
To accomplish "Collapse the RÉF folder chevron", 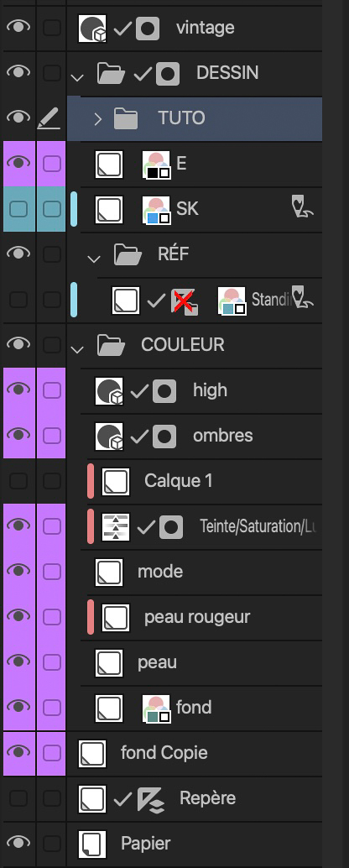I will click(94, 258).
